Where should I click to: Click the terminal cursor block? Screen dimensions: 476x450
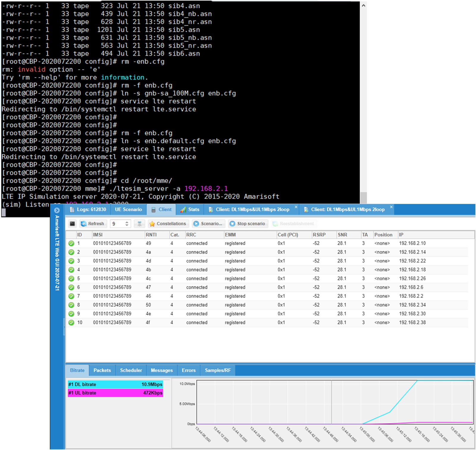[4, 212]
